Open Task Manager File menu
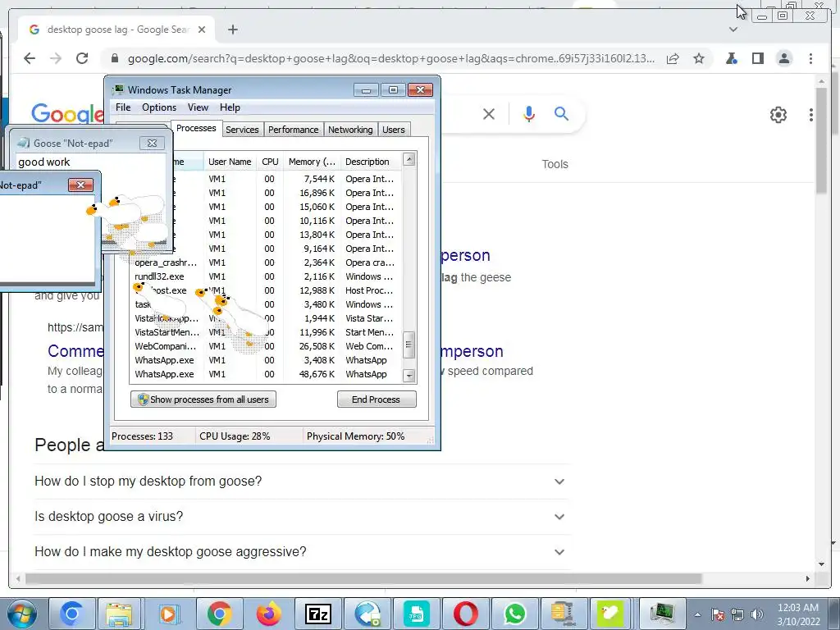The height and width of the screenshot is (630, 840). tap(123, 107)
